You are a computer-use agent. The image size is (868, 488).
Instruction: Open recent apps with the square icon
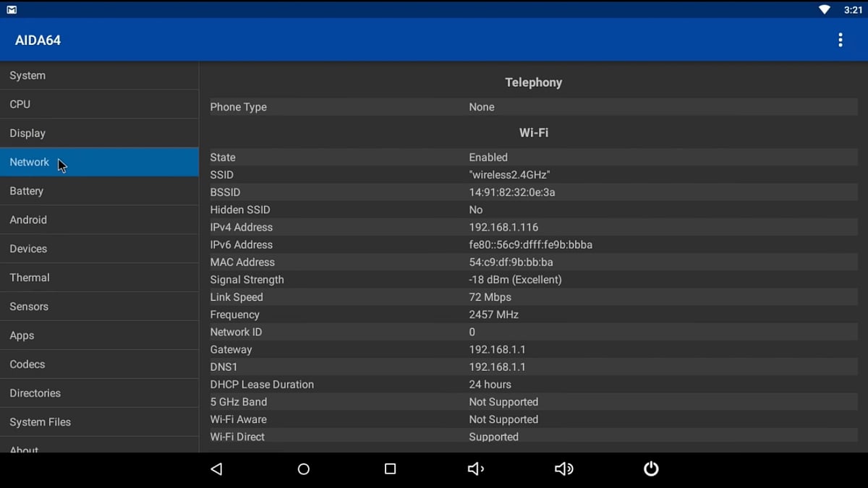390,468
